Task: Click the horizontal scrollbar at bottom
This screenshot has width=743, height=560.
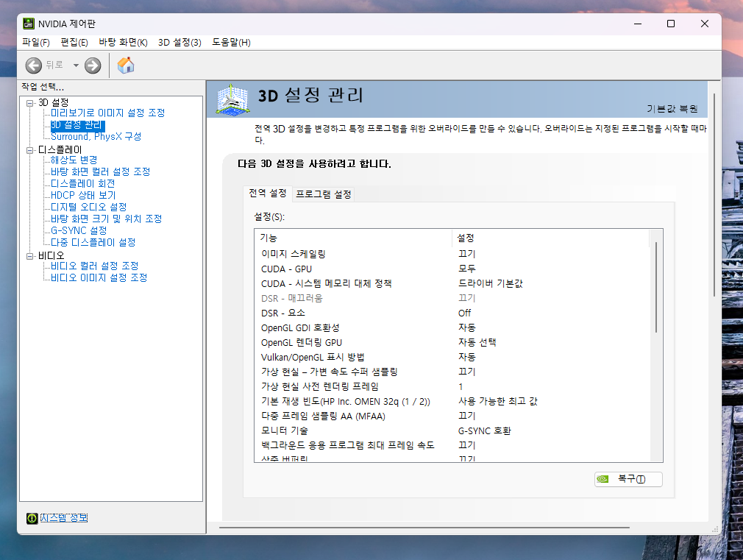Action: click(x=424, y=528)
